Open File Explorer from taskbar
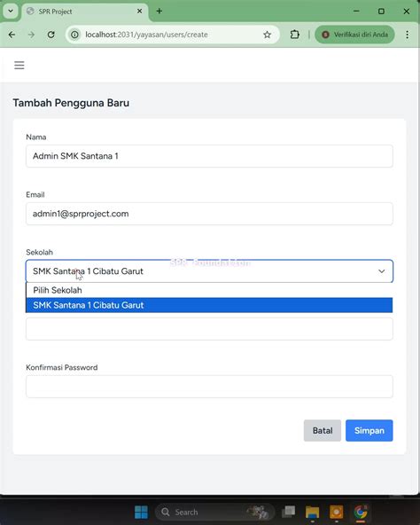Screen dimensions: 420x525 (312, 512)
